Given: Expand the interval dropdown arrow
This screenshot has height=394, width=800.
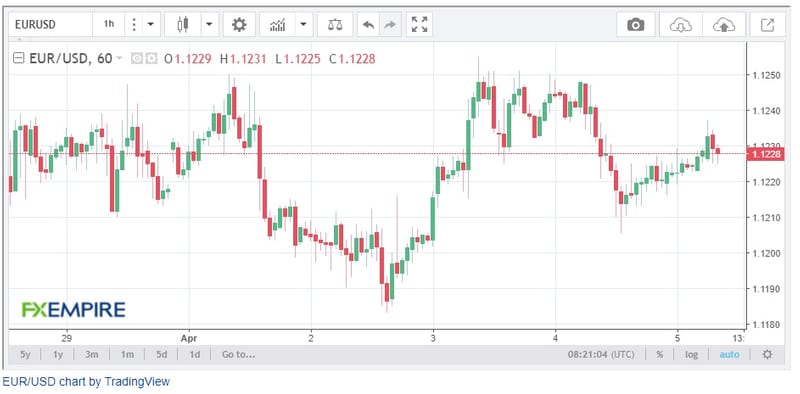Looking at the screenshot, I should tap(151, 24).
